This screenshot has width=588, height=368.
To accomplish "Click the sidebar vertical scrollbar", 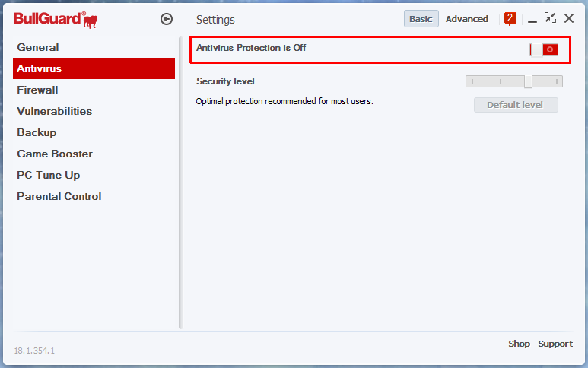I will 181,183.
